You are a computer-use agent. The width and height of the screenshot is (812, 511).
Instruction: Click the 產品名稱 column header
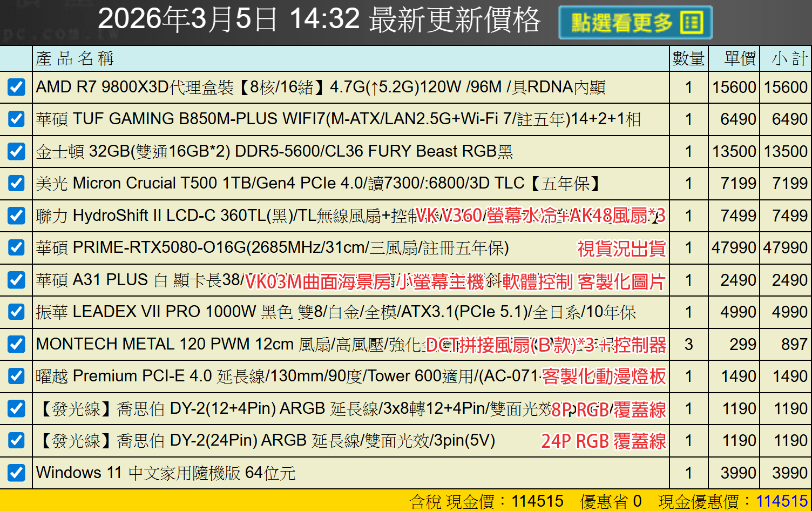[x=75, y=58]
